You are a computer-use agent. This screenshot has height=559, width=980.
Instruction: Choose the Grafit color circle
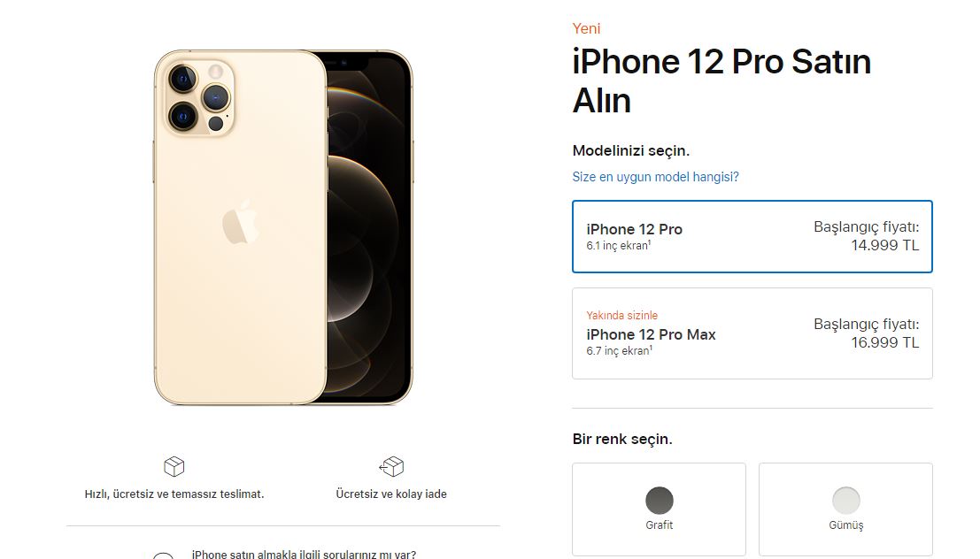point(660,501)
